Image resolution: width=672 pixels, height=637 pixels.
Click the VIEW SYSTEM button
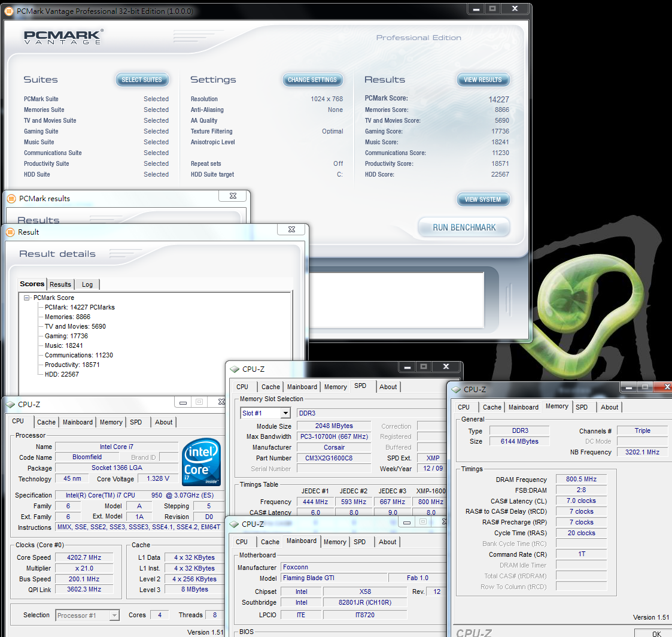[483, 199]
